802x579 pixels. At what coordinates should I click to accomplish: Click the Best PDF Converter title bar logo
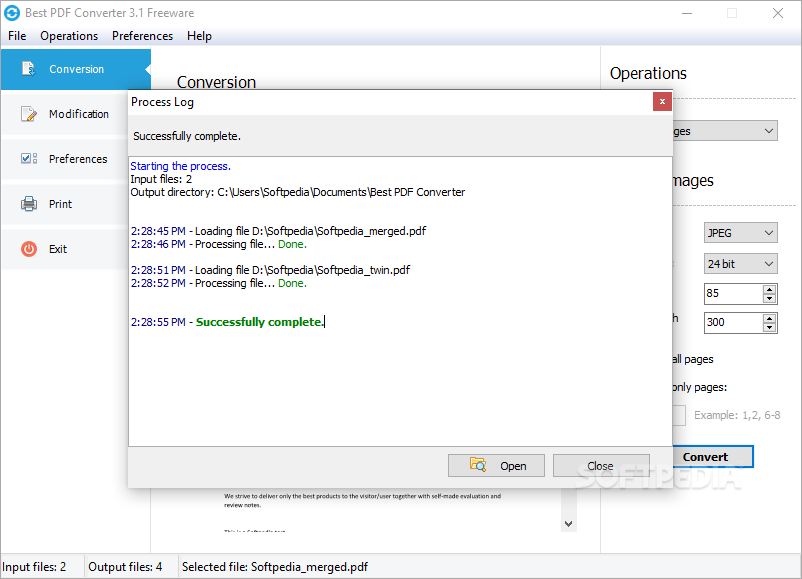(12, 13)
